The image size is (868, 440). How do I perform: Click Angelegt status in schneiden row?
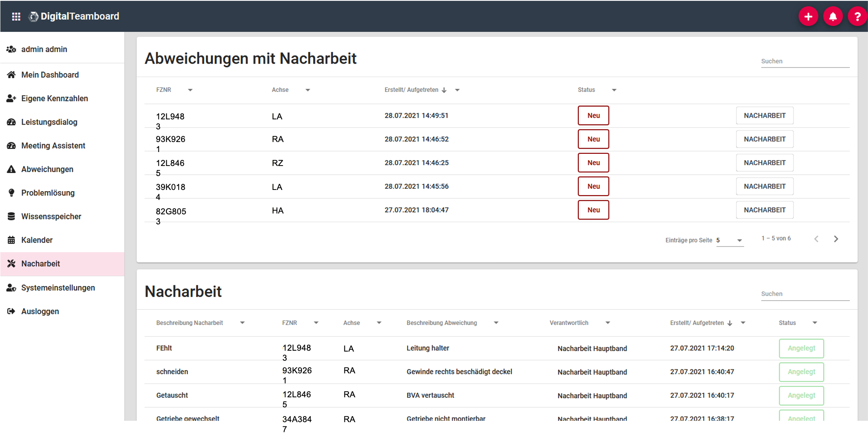pos(801,372)
